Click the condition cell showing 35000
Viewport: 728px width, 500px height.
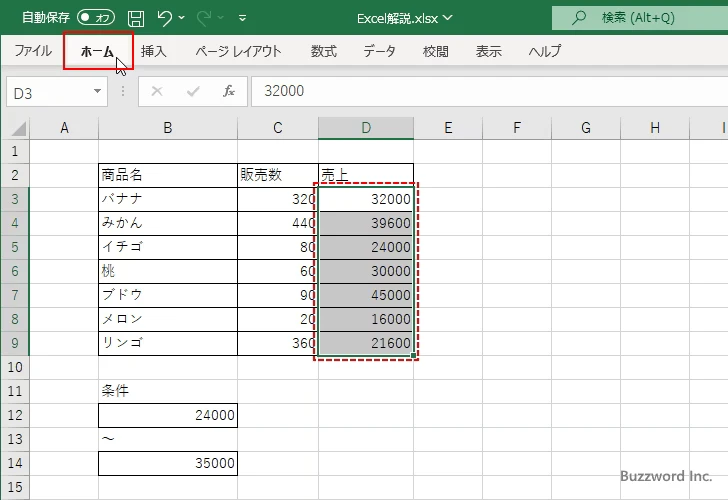tap(168, 463)
